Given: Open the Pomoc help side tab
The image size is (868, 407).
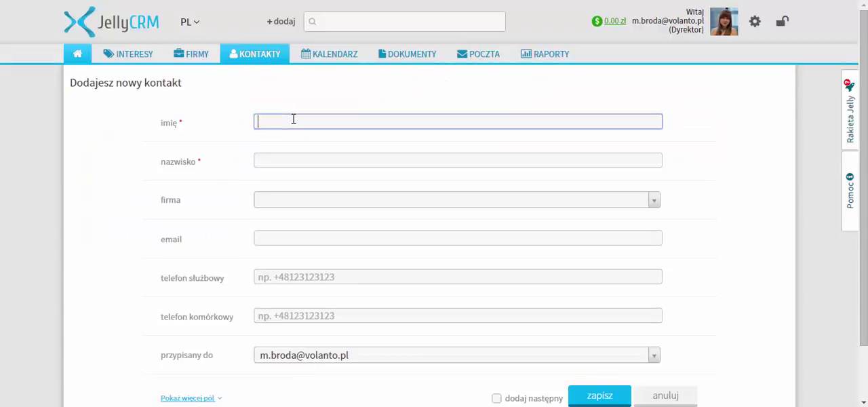Looking at the screenshot, I should point(850,191).
